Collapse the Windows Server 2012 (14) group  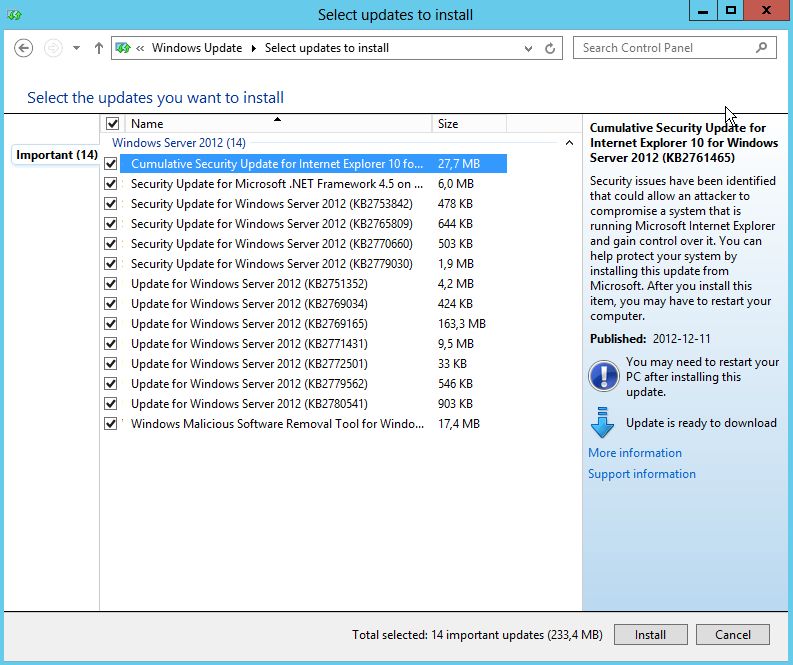click(569, 143)
